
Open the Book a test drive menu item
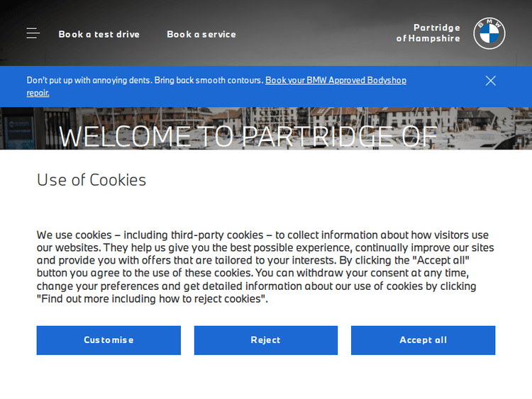[99, 34]
